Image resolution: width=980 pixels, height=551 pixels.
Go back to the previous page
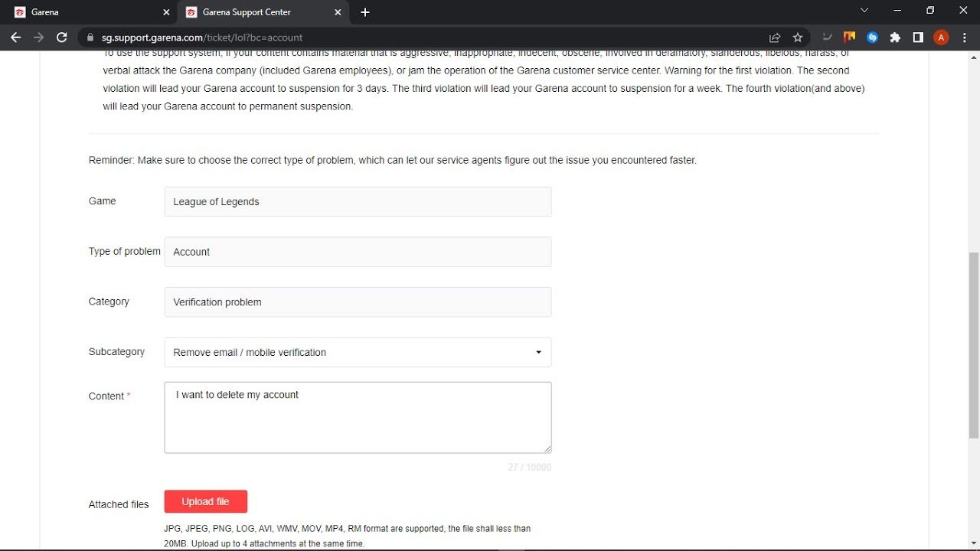coord(16,37)
